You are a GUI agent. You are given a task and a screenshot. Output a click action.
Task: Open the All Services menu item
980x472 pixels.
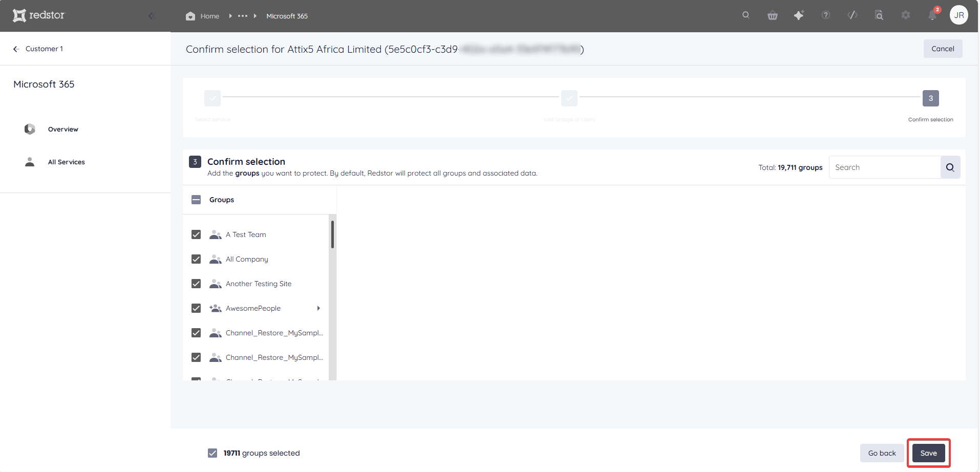click(67, 162)
